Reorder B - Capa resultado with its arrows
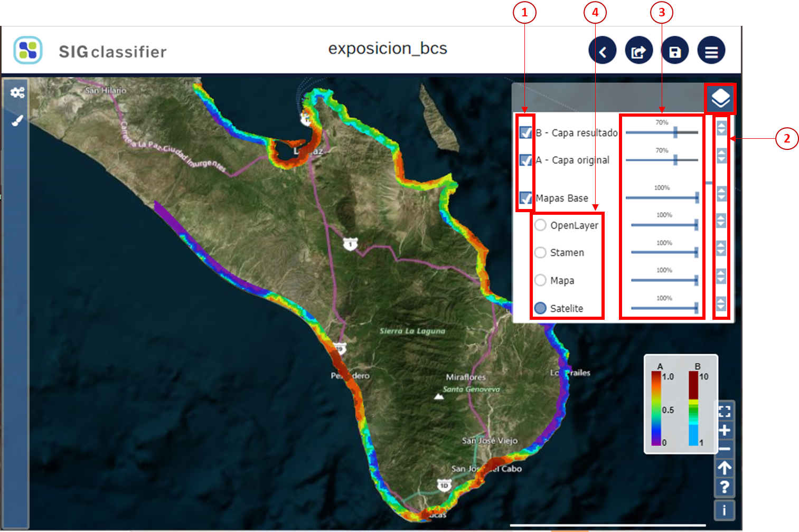Image resolution: width=799 pixels, height=532 pixels. (x=721, y=127)
